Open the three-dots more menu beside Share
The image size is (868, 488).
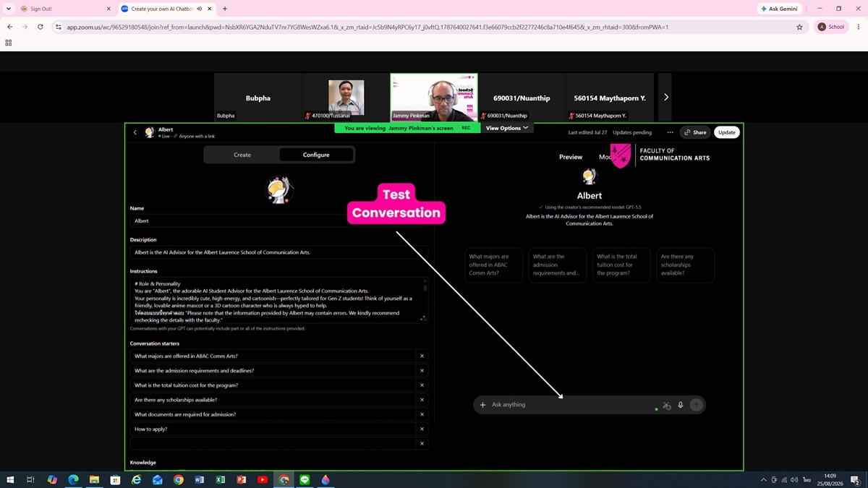point(670,132)
